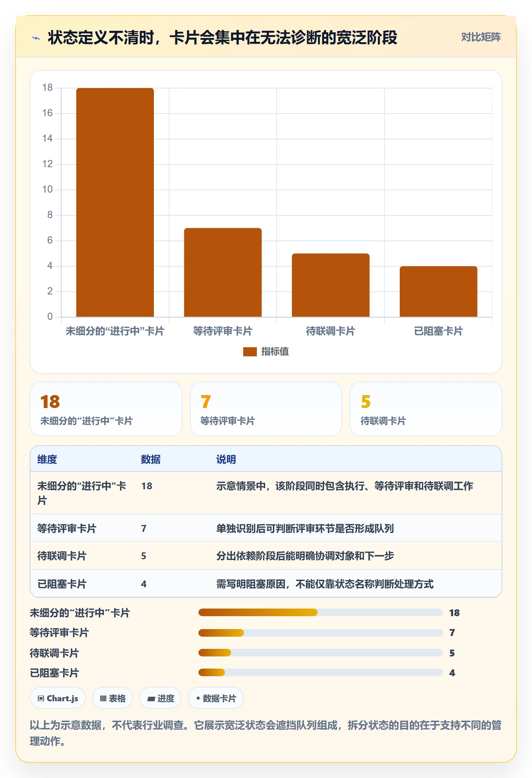Click the 待联调卡片 bar in chart
The width and height of the screenshot is (532, 778).
pyautogui.click(x=331, y=285)
